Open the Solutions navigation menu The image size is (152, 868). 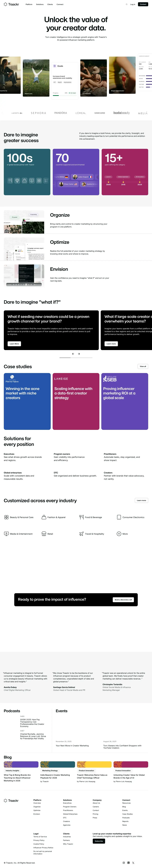40,4
